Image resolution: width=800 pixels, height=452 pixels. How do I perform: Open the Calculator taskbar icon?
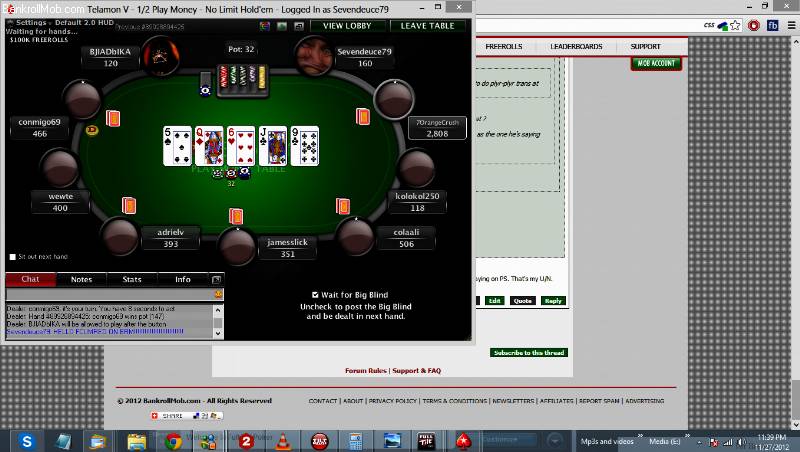[x=356, y=441]
